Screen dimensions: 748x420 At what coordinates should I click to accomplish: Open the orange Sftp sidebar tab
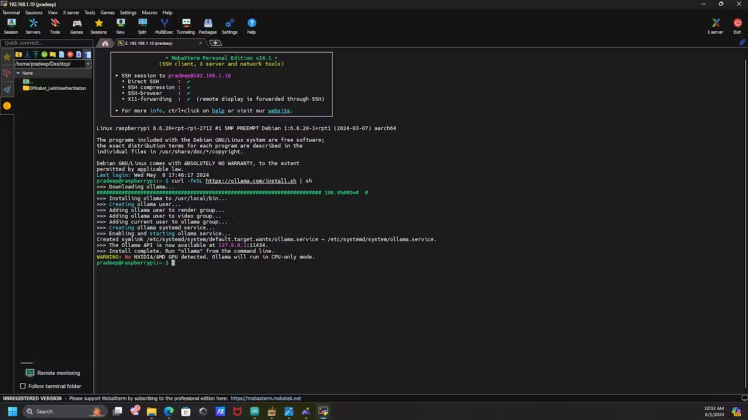click(x=7, y=105)
